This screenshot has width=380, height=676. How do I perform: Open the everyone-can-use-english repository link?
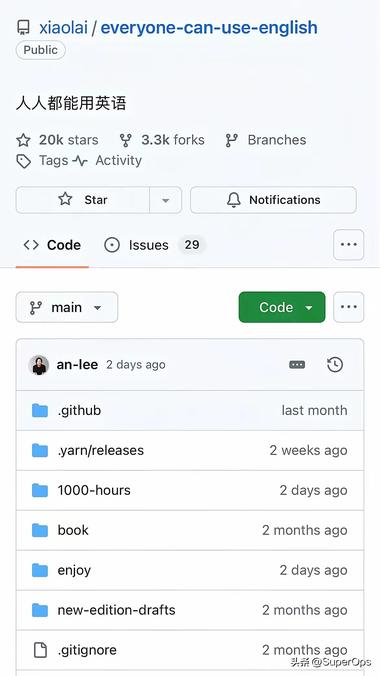pos(209,28)
